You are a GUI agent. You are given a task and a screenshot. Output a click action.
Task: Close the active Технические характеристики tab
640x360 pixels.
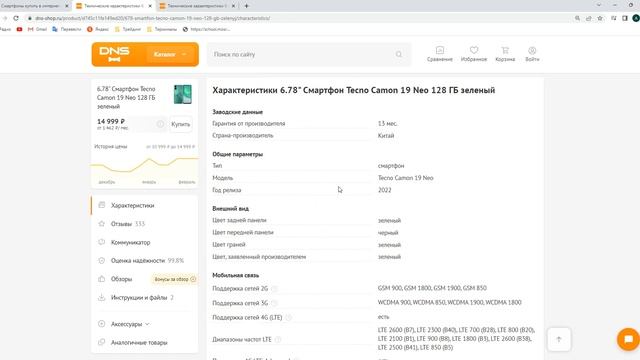(150, 6)
